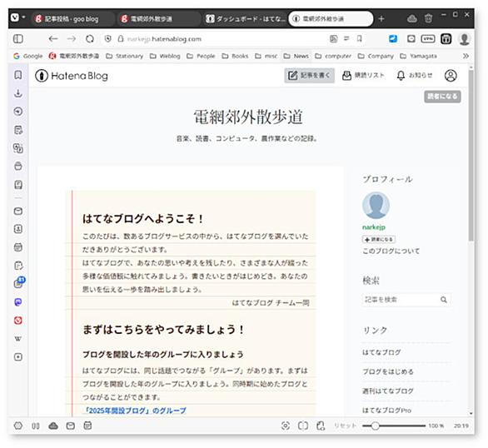The height and width of the screenshot is (448, 488).
Task: Open the History panel in sidebar
Action: (x=18, y=112)
